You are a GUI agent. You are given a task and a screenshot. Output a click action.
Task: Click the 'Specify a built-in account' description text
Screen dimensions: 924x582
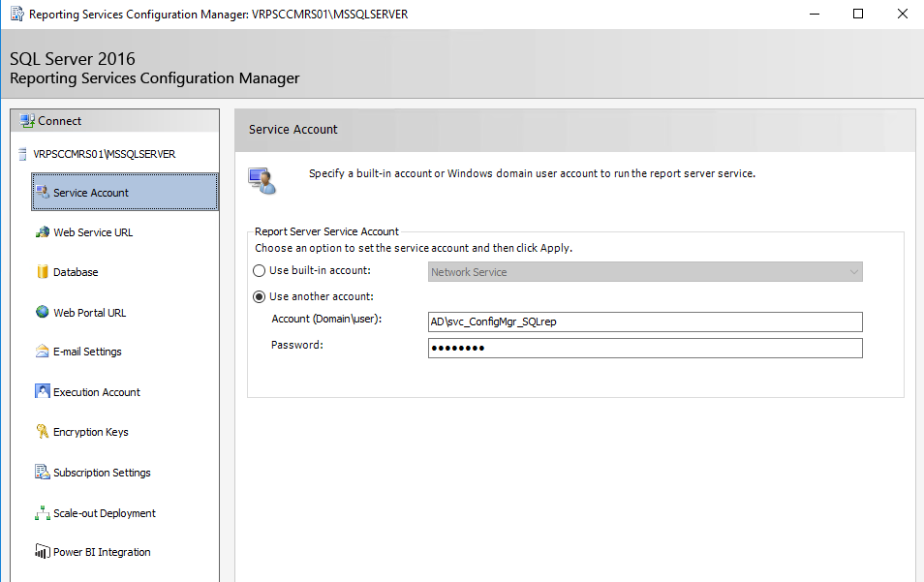(532, 173)
